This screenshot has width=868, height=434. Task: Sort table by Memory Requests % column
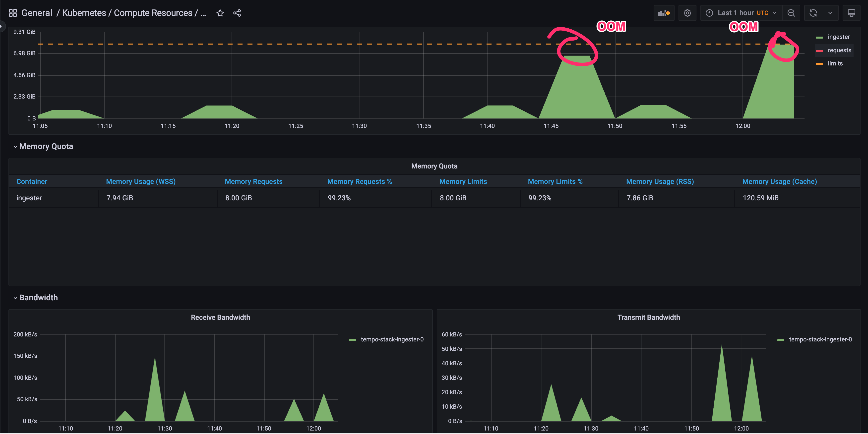tap(359, 181)
